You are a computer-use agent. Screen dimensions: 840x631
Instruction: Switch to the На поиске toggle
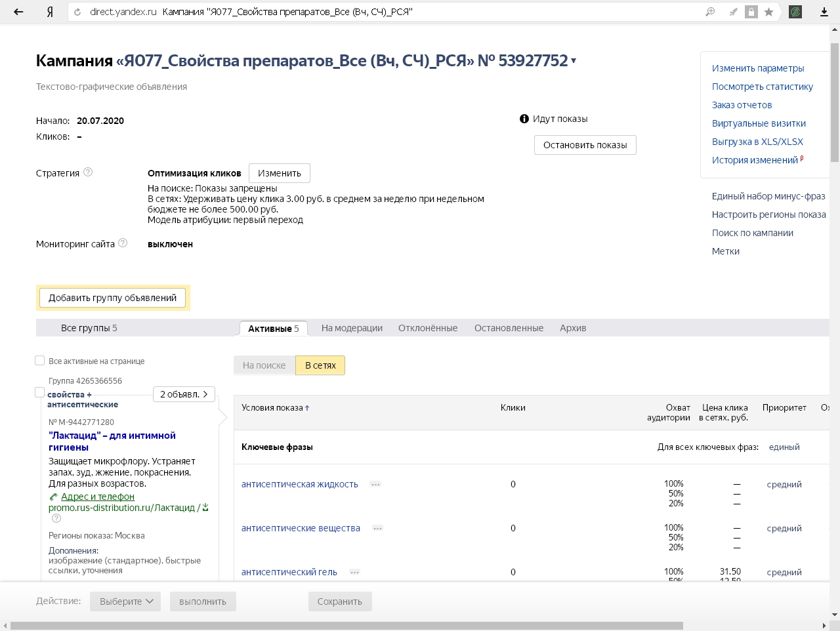pos(264,365)
